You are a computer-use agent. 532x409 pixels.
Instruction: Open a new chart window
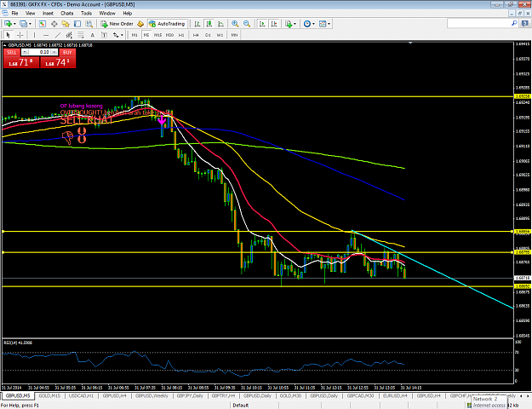coord(8,24)
